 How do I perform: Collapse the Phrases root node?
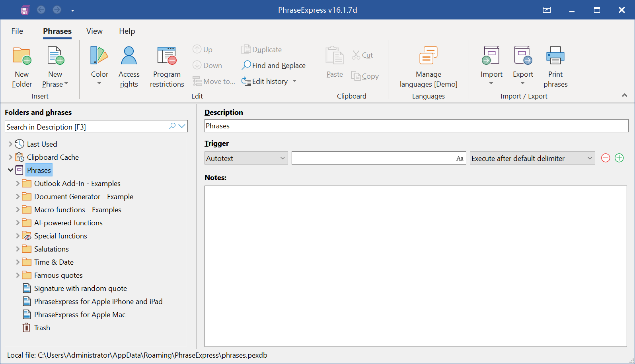tap(11, 170)
